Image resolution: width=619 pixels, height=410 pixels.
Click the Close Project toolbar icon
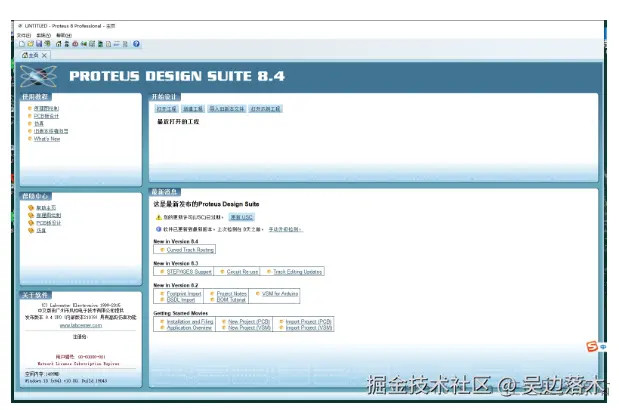pyautogui.click(x=47, y=44)
